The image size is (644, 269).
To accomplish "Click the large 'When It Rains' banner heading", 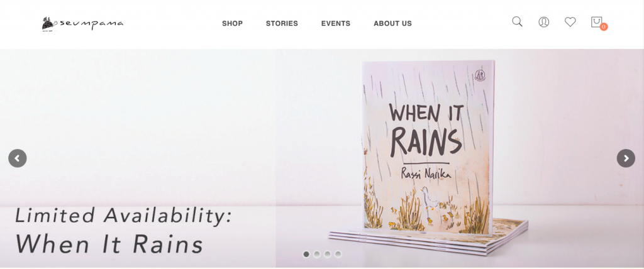I will click(x=109, y=244).
